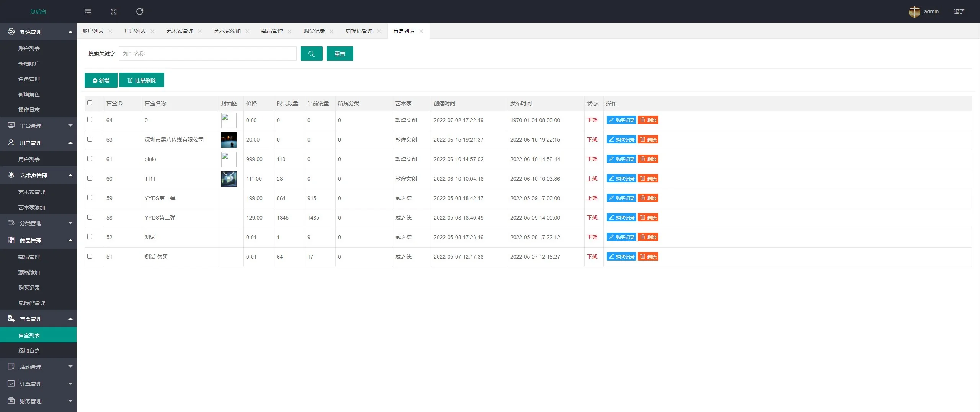Click the search keyword input field
980x412 pixels.
coord(208,54)
